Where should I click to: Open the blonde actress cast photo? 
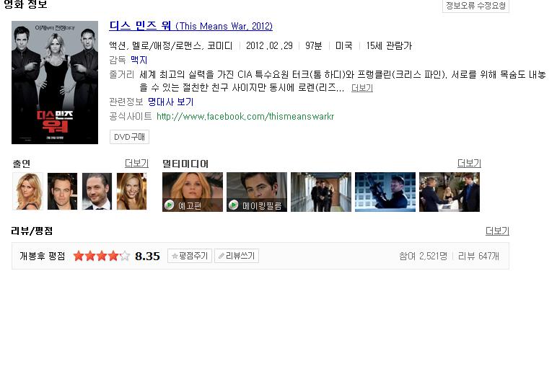point(27,191)
